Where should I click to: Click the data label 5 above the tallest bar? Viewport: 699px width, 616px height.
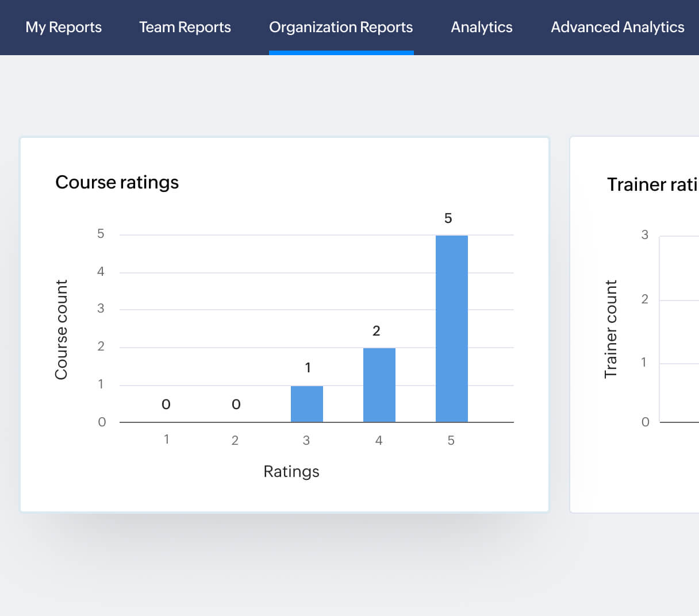coord(448,218)
